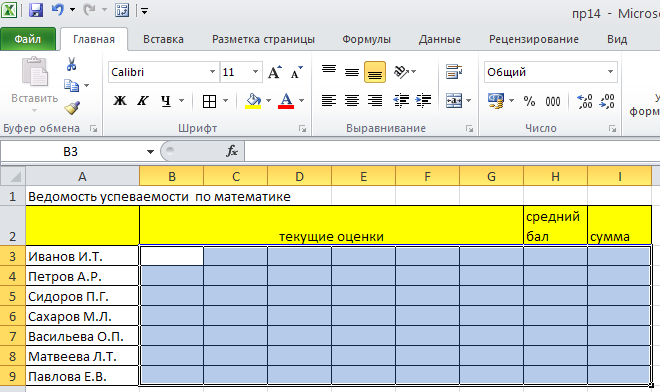This screenshot has height=392, width=660.
Task: Switch to the Вид ribbon tab
Action: coord(617,39)
